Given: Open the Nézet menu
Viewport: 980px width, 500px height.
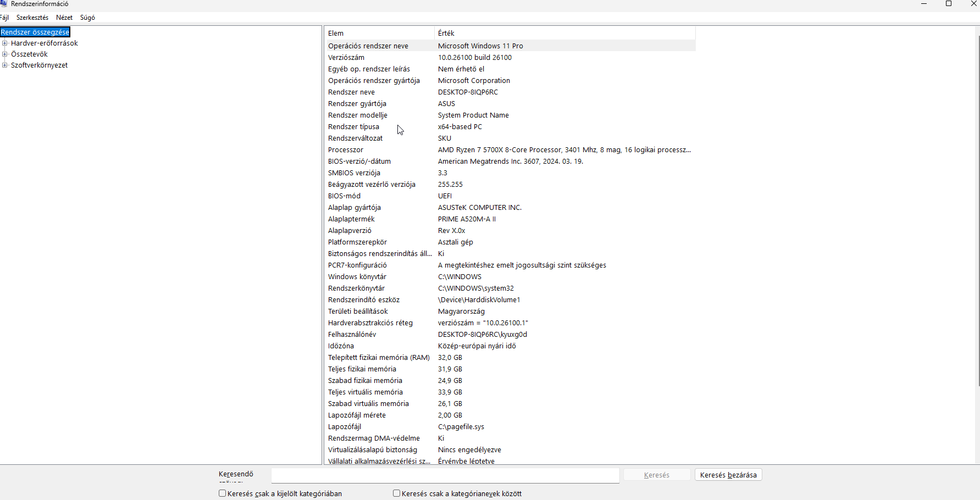Looking at the screenshot, I should tap(64, 18).
